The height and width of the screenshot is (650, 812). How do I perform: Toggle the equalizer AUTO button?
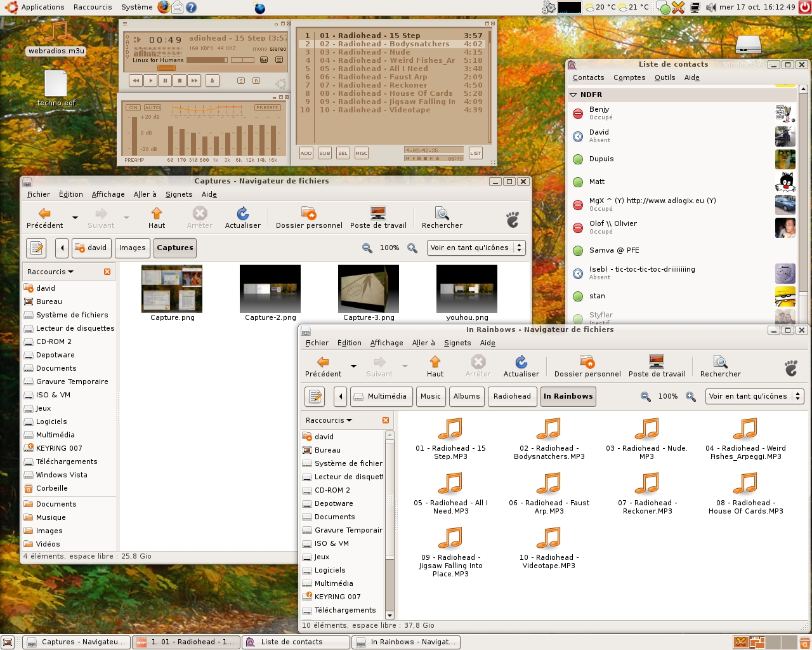coord(152,108)
